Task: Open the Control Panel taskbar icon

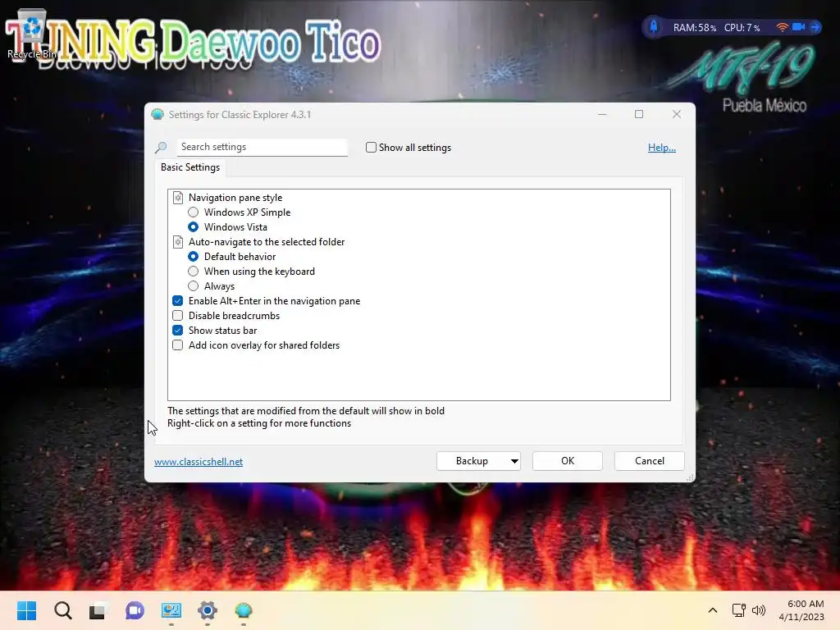Action: 171,610
